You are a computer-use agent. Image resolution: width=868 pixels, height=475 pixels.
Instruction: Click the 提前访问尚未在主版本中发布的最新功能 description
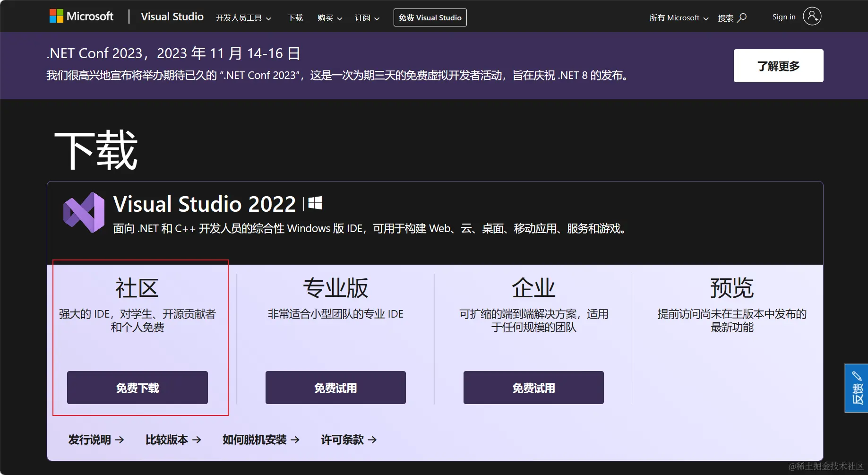point(732,320)
